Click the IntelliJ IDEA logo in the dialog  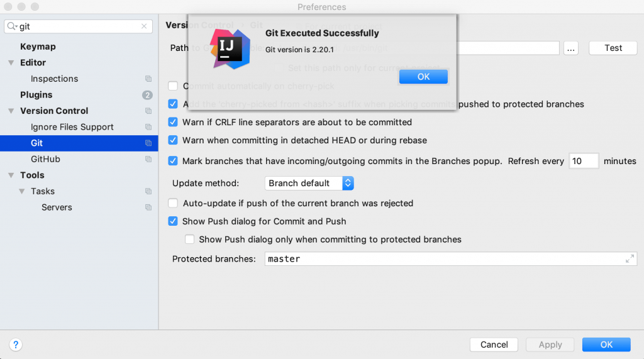pos(230,48)
